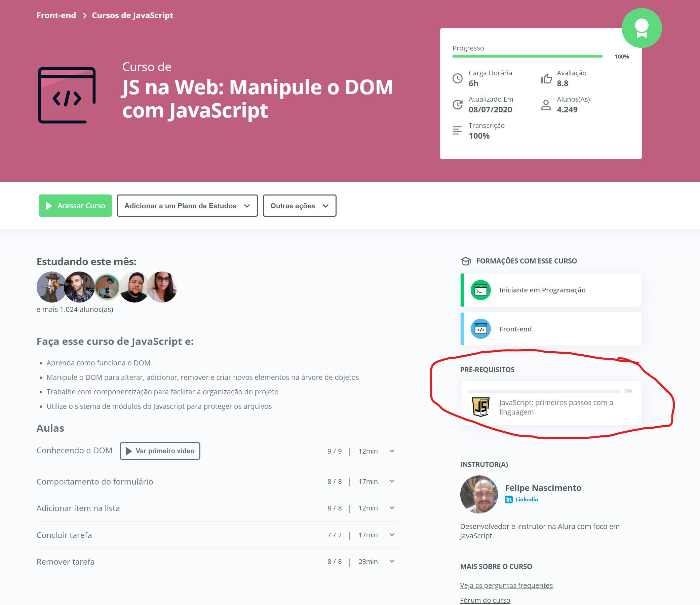Open Adicionar a um Plano de Estudos dropdown
Screen dimensions: 700x605
pos(187,206)
